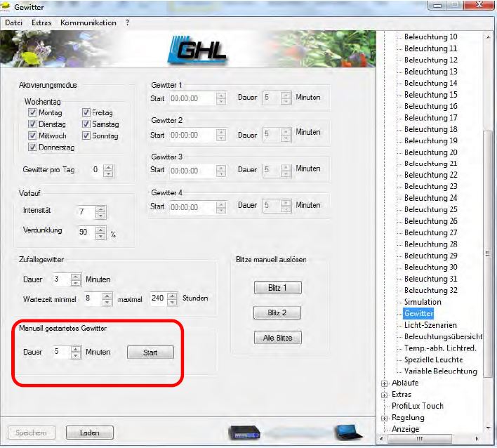
Task: Trigger the Blitz 1 button
Action: (273, 287)
